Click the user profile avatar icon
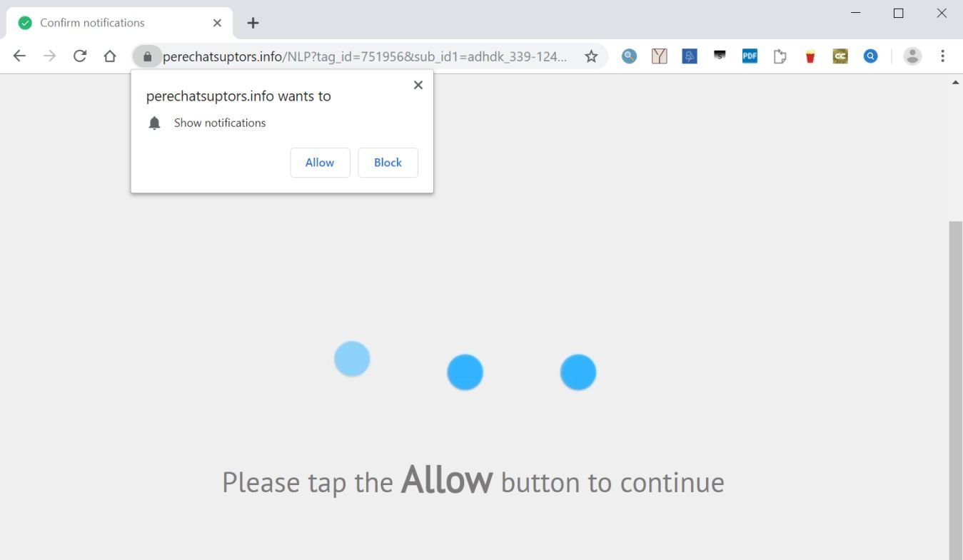This screenshot has height=560, width=963. (912, 56)
